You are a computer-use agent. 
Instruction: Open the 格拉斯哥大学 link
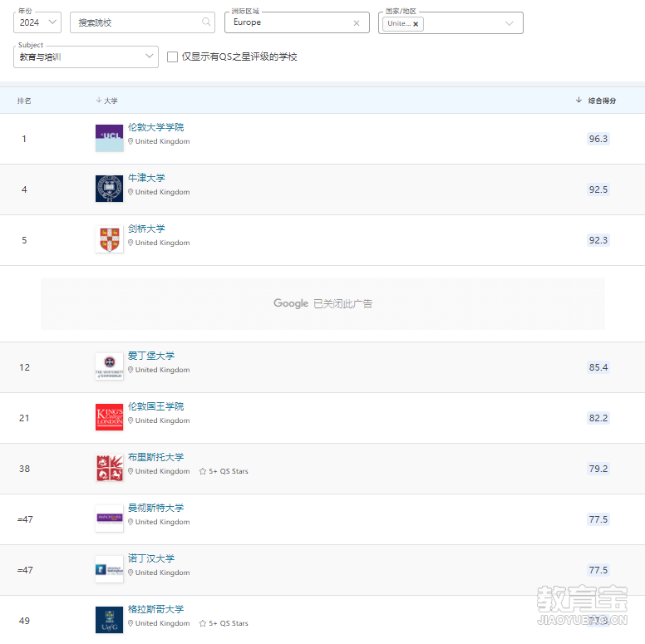[155, 608]
